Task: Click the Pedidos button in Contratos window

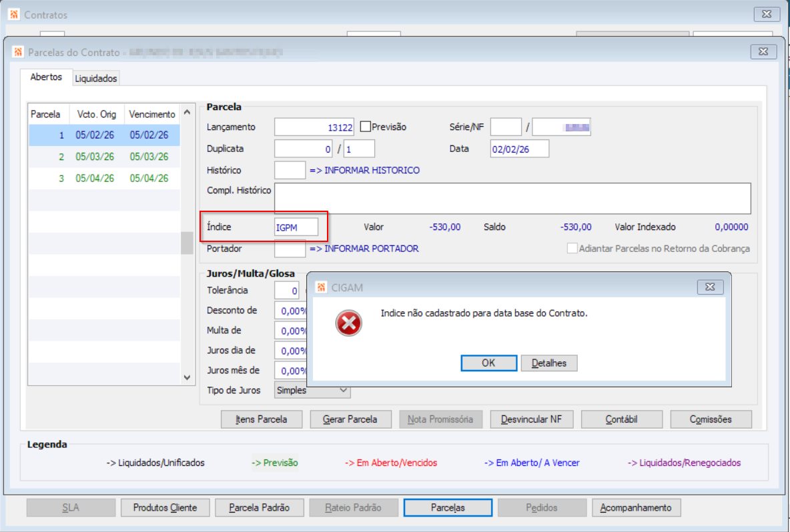Action: click(x=542, y=507)
